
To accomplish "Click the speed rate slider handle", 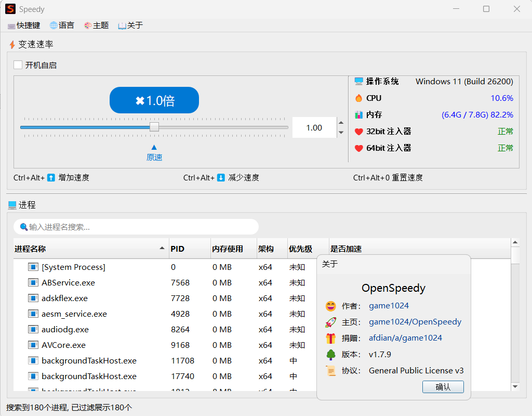I will pos(154,127).
